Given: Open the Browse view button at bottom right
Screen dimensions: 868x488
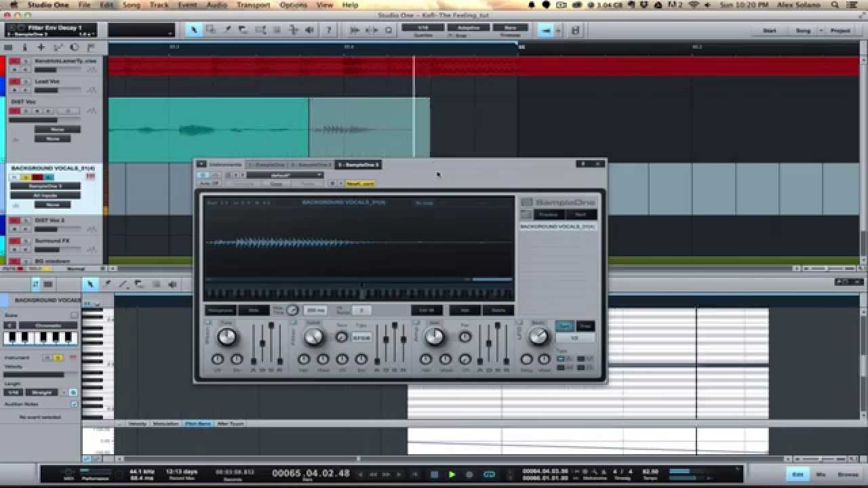Looking at the screenshot, I should tap(847, 474).
